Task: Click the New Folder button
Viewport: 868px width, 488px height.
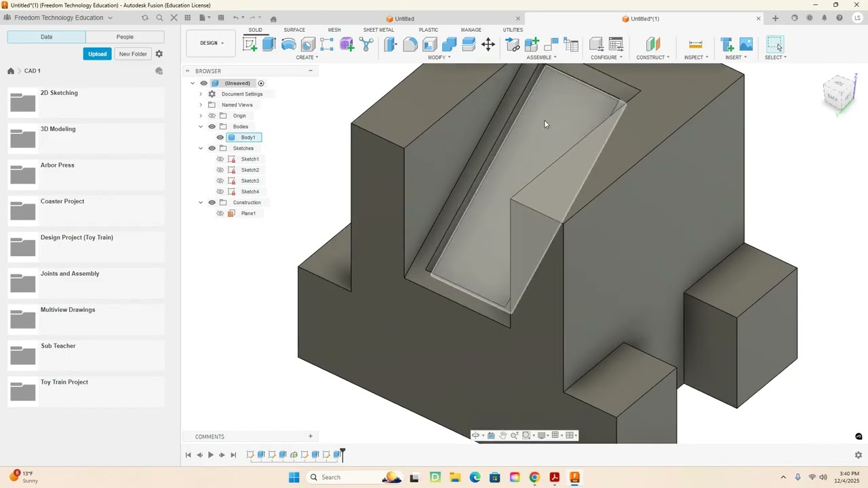Action: (x=133, y=54)
